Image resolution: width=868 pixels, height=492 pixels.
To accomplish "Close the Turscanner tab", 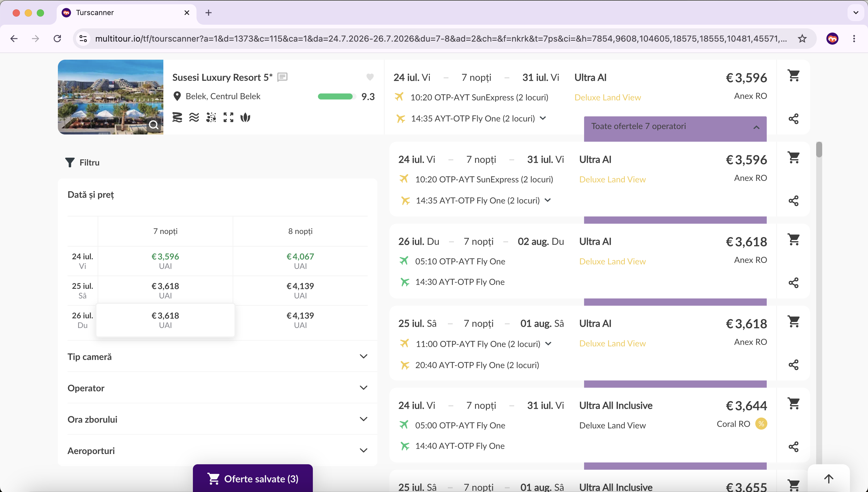I will [187, 12].
